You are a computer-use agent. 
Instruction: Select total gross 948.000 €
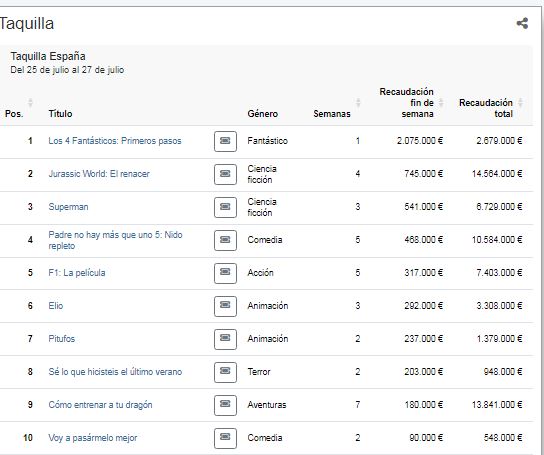click(503, 372)
